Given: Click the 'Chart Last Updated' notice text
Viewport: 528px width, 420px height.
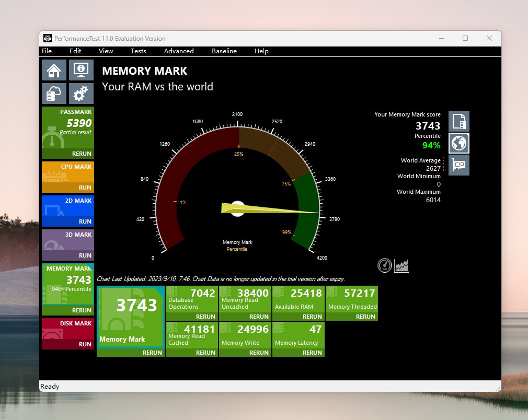Looking at the screenshot, I should coord(221,279).
